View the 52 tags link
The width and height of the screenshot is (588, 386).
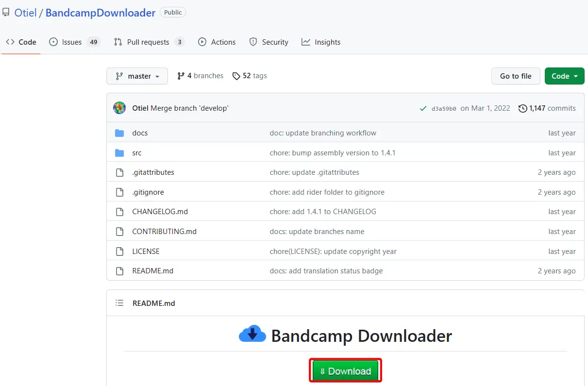(250, 76)
